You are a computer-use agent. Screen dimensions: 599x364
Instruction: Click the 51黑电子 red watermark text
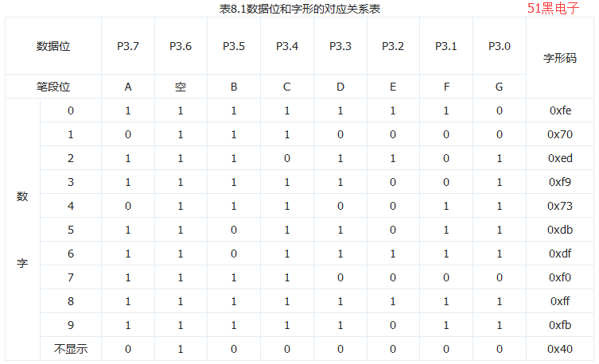(553, 9)
